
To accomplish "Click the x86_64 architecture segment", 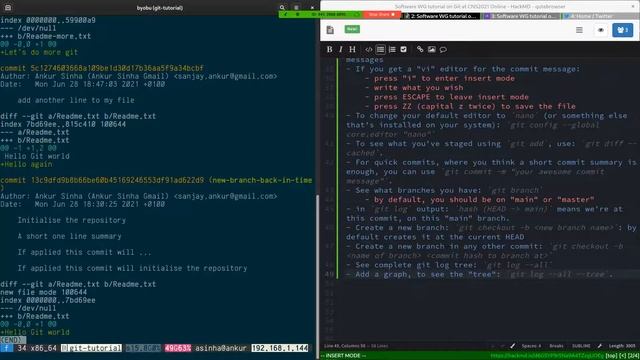I will (43, 348).
